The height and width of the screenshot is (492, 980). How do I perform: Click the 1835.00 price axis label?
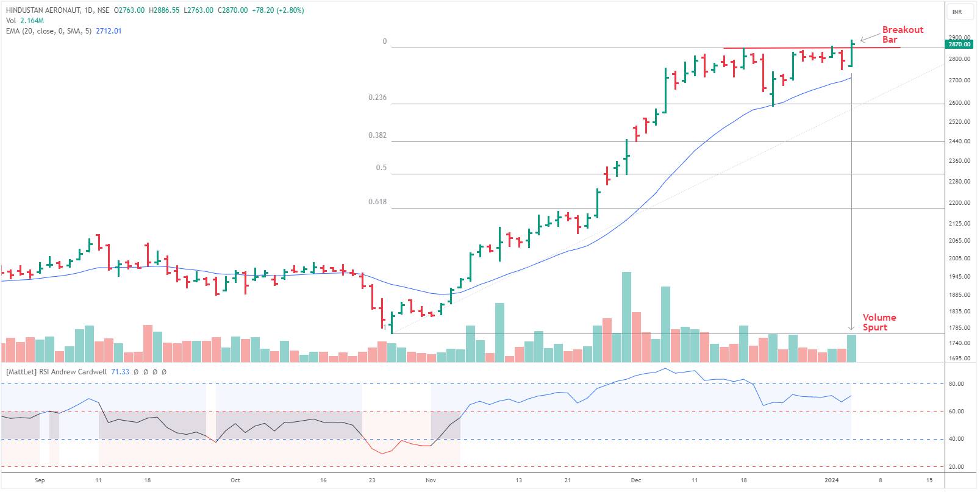[x=959, y=312]
